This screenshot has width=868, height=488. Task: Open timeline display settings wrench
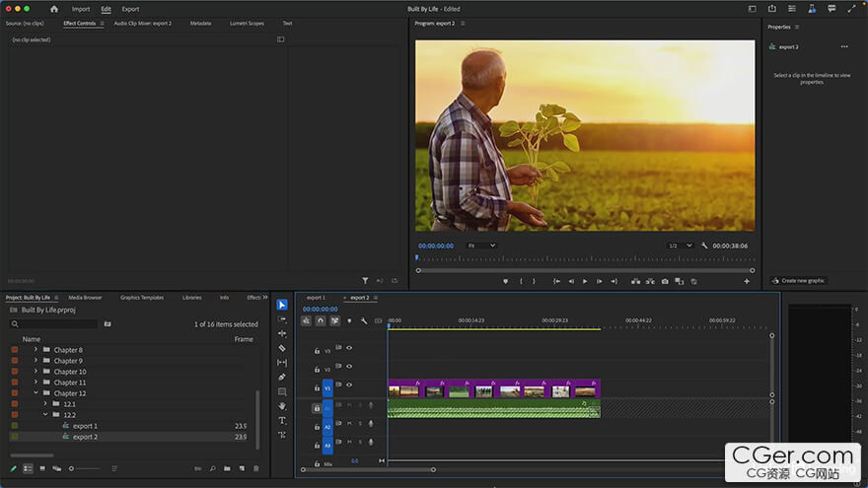(x=364, y=320)
